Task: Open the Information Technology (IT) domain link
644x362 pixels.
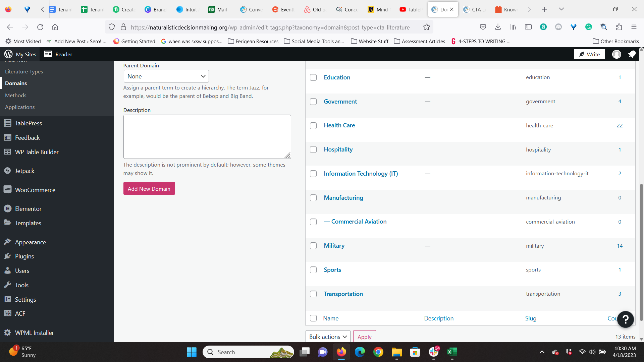Action: tap(361, 174)
